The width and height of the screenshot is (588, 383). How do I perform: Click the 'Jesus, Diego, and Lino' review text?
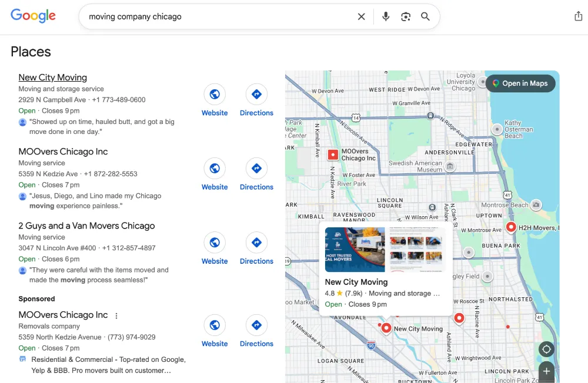pos(95,201)
